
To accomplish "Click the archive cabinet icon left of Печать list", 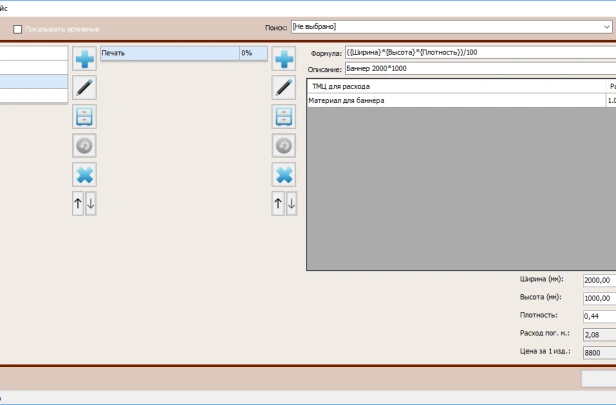I will coord(85,117).
